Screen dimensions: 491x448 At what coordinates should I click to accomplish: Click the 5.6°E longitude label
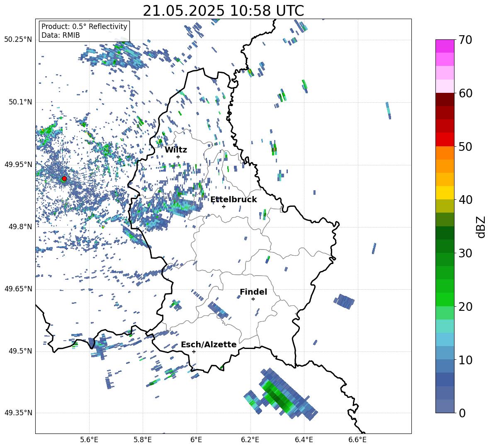[89, 440]
